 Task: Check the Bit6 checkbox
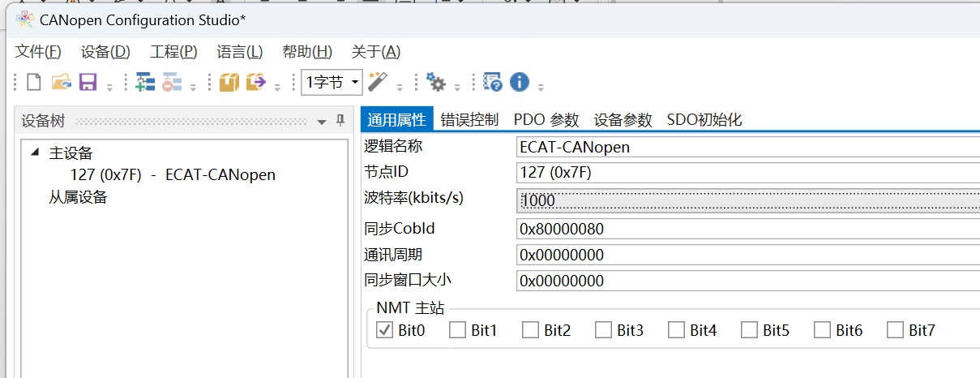[x=823, y=330]
